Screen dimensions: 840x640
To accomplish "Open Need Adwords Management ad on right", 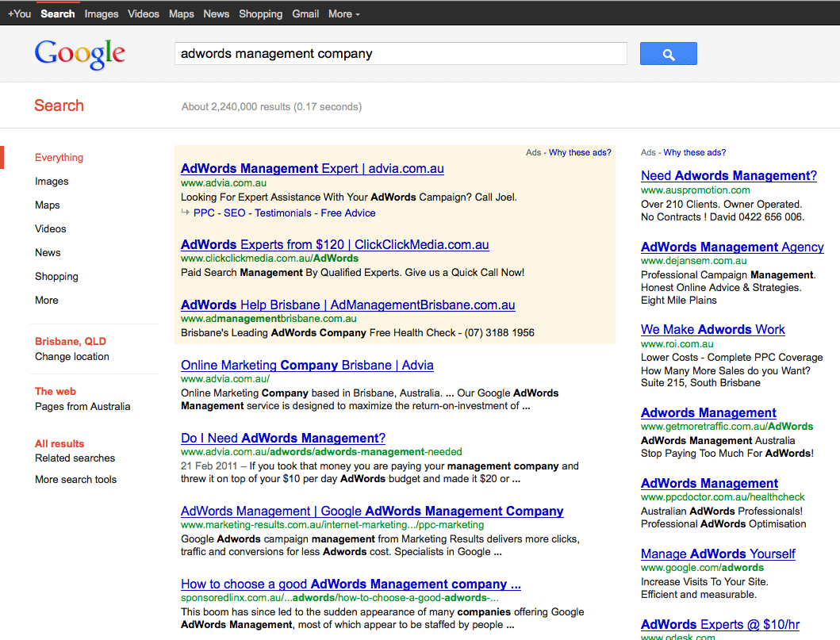I will click(728, 175).
